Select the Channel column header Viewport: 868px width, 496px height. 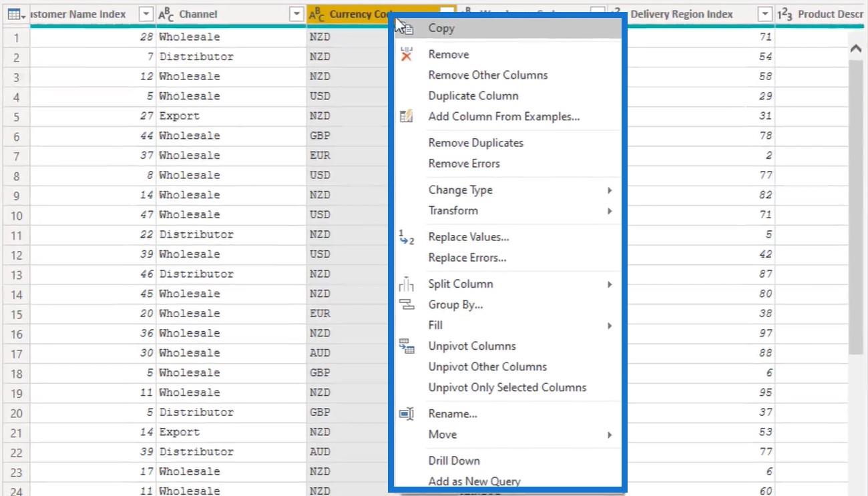[231, 14]
